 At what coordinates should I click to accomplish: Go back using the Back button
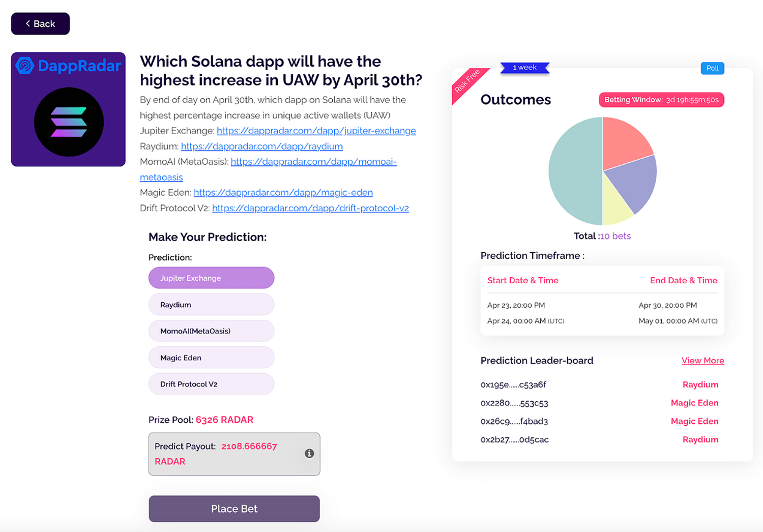click(40, 24)
